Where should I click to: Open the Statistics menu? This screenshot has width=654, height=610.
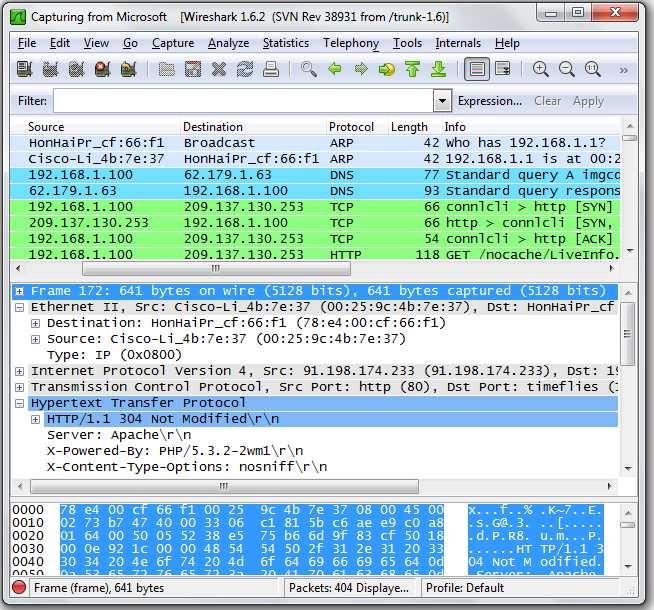click(286, 43)
